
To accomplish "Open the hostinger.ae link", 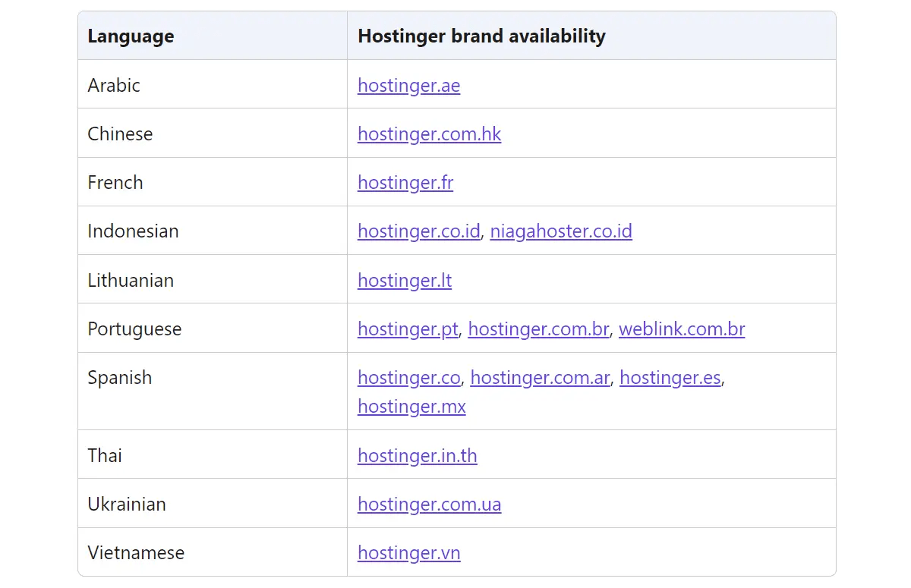I will (408, 86).
